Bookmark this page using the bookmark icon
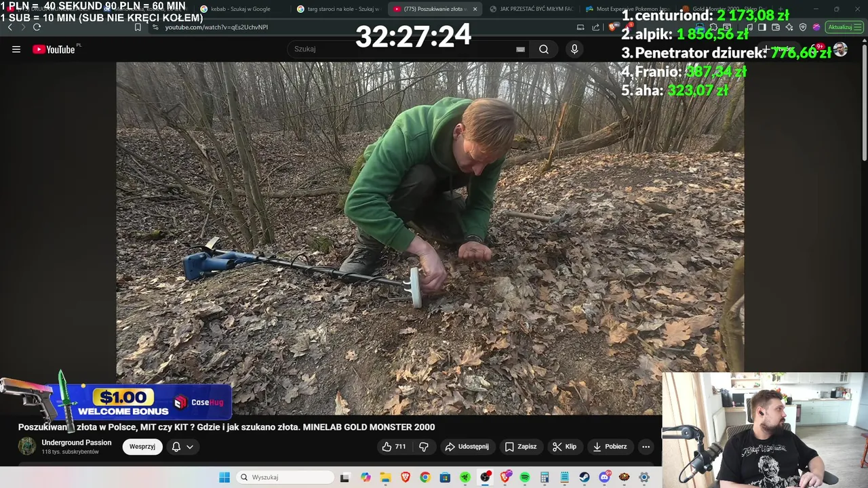 pyautogui.click(x=138, y=27)
